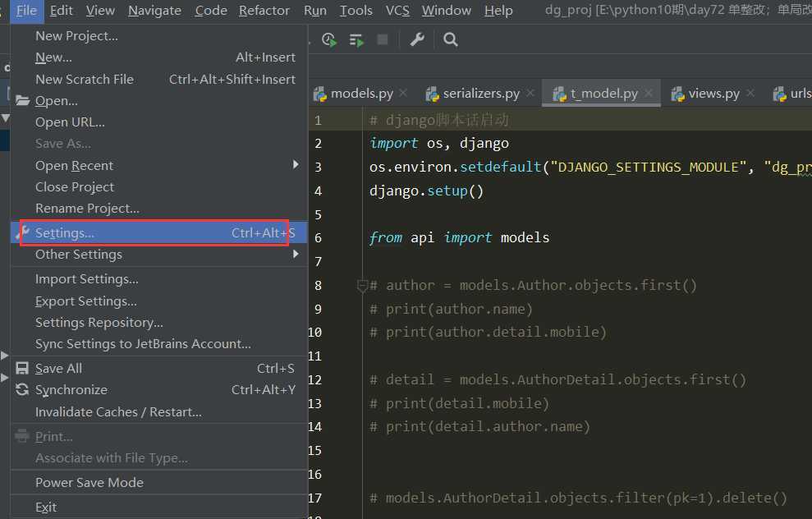Click line number 6 in the gutter
The width and height of the screenshot is (812, 519).
(x=318, y=238)
